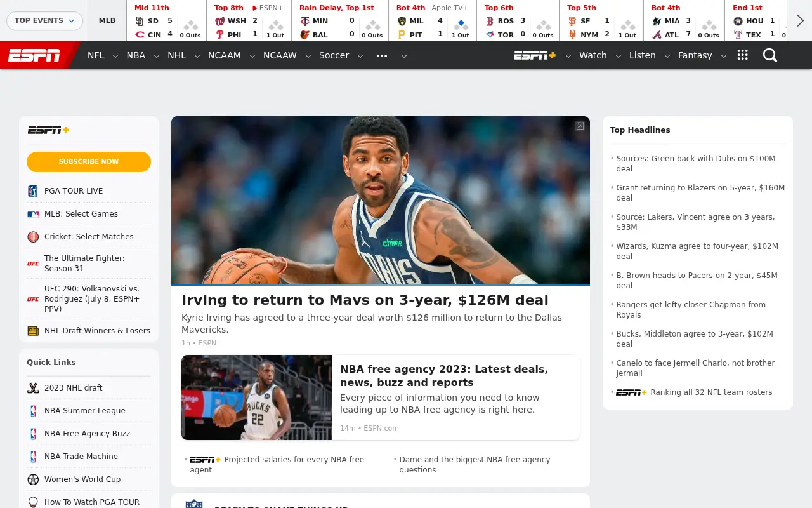Open the apps grid icon
This screenshot has width=812, height=508.
[743, 55]
